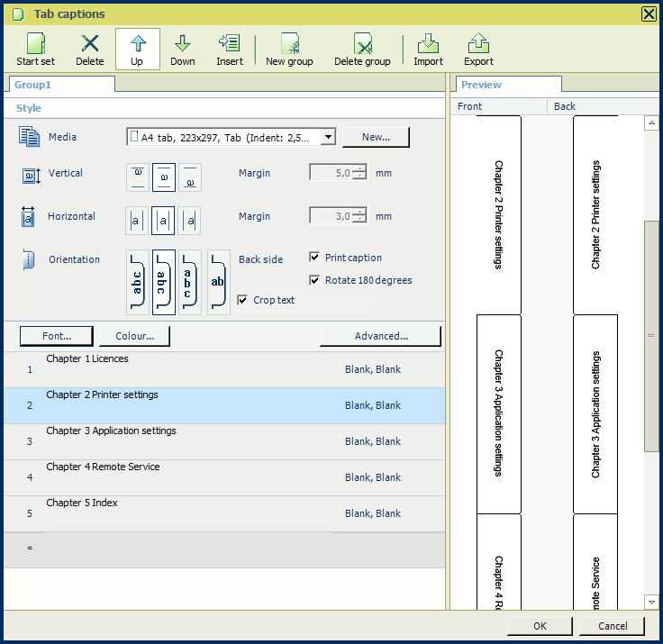Toggle Rotate 180 degrees checkbox
Image resolution: width=663 pixels, height=644 pixels.
314,280
